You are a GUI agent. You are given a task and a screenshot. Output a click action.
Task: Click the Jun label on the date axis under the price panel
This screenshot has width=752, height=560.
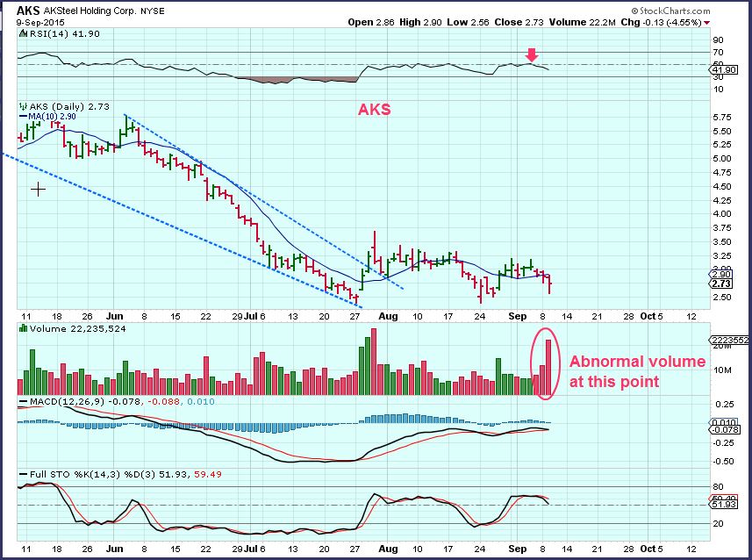(x=115, y=317)
